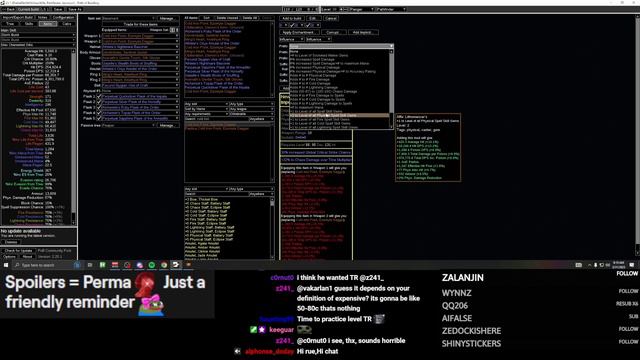Click the Corrupt button
This screenshot has height=360, width=640.
pos(333,32)
